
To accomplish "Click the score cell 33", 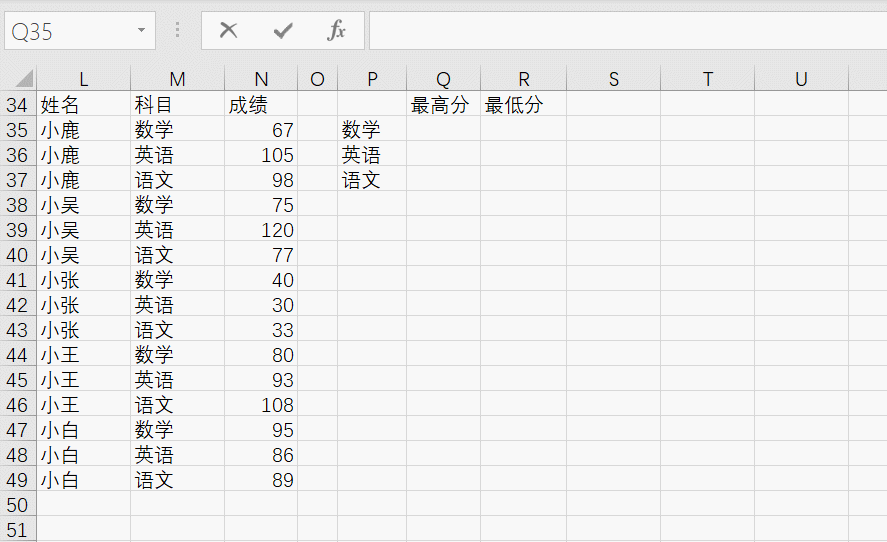I will point(261,330).
